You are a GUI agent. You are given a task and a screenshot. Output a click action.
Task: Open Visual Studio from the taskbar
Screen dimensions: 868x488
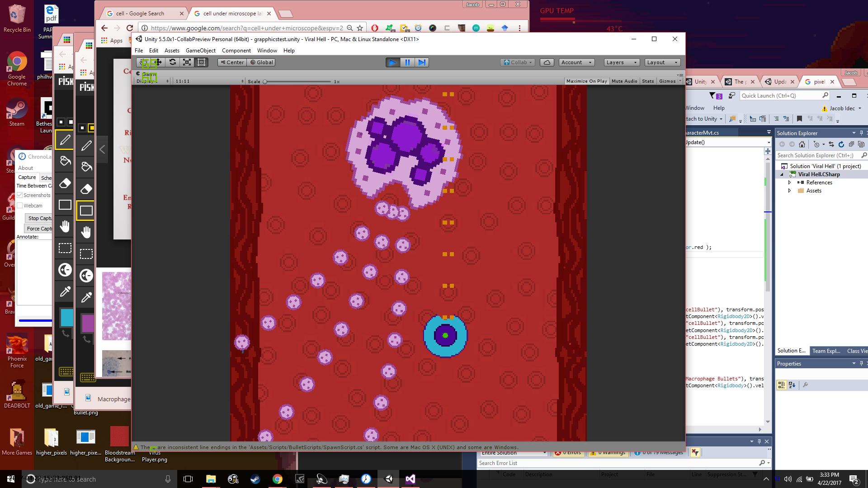[x=410, y=479]
